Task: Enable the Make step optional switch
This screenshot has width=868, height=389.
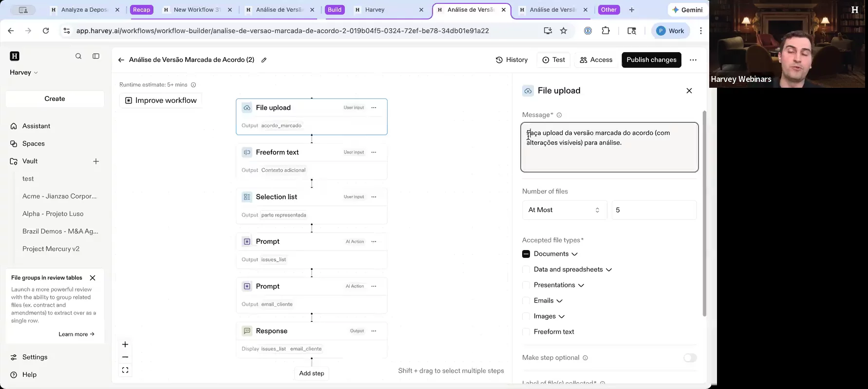Action: point(690,358)
